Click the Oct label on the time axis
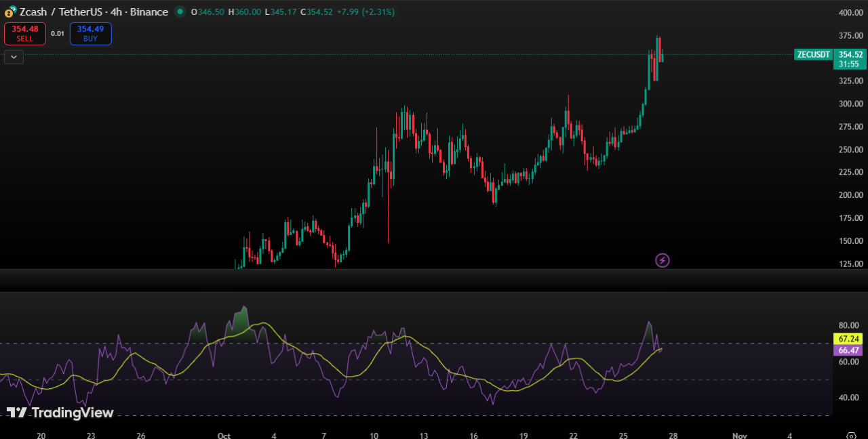The image size is (868, 439). [x=224, y=436]
